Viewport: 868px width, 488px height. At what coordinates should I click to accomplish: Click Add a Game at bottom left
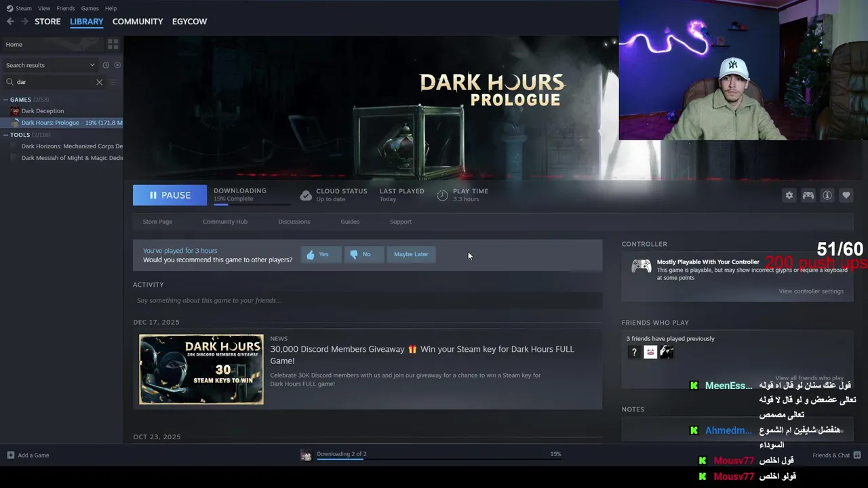point(28,455)
